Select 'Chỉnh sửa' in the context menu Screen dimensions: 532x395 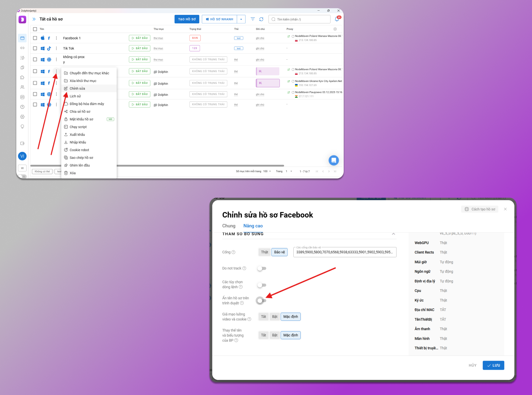[x=77, y=88]
